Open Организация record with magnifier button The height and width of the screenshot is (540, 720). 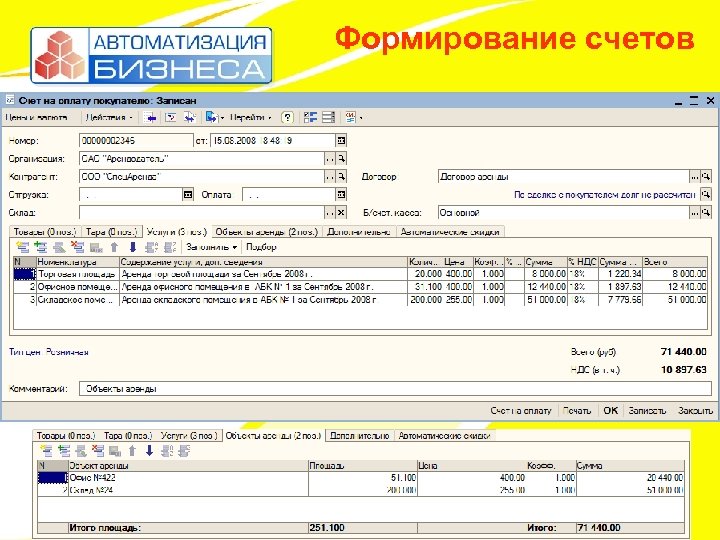click(342, 159)
